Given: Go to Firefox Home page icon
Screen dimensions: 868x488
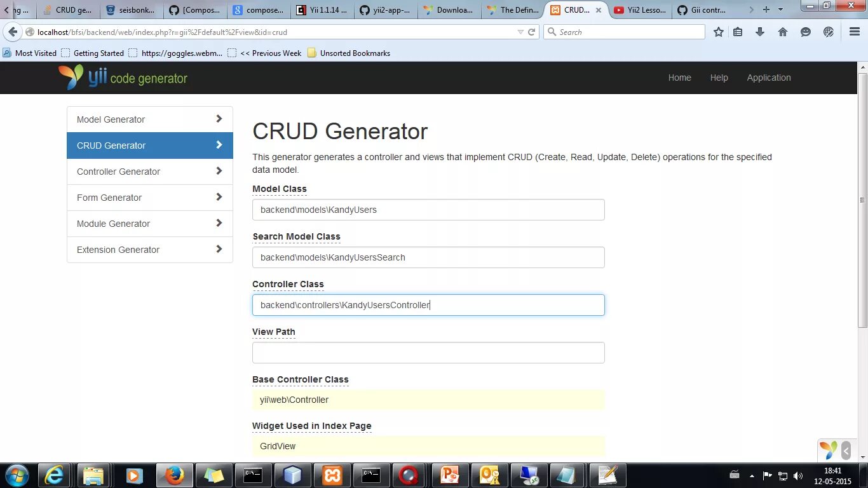Looking at the screenshot, I should tap(783, 32).
